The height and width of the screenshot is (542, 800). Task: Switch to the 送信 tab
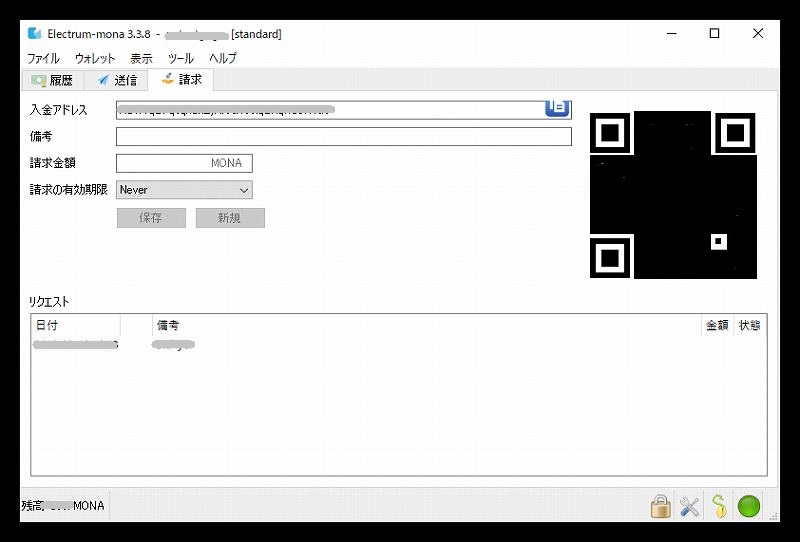click(x=117, y=80)
